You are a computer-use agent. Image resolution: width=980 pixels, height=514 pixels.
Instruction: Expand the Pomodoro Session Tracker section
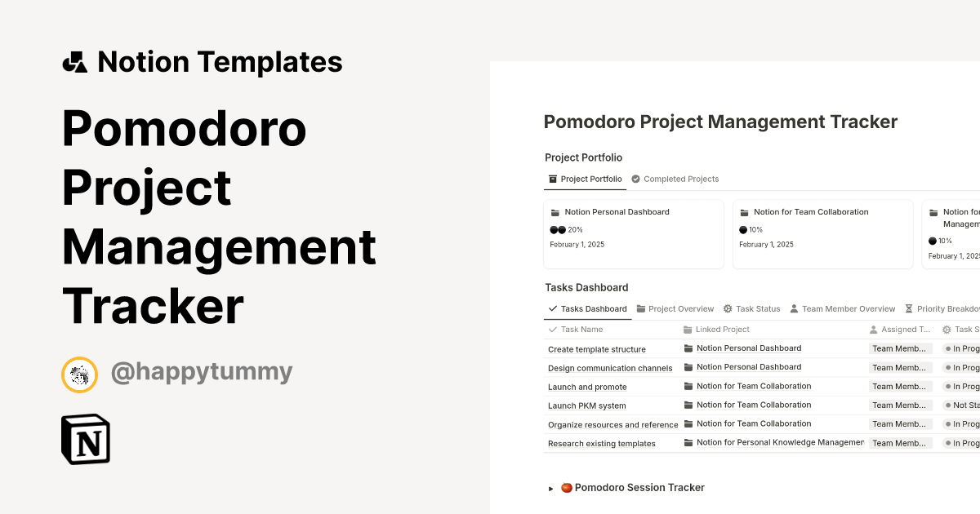[550, 488]
